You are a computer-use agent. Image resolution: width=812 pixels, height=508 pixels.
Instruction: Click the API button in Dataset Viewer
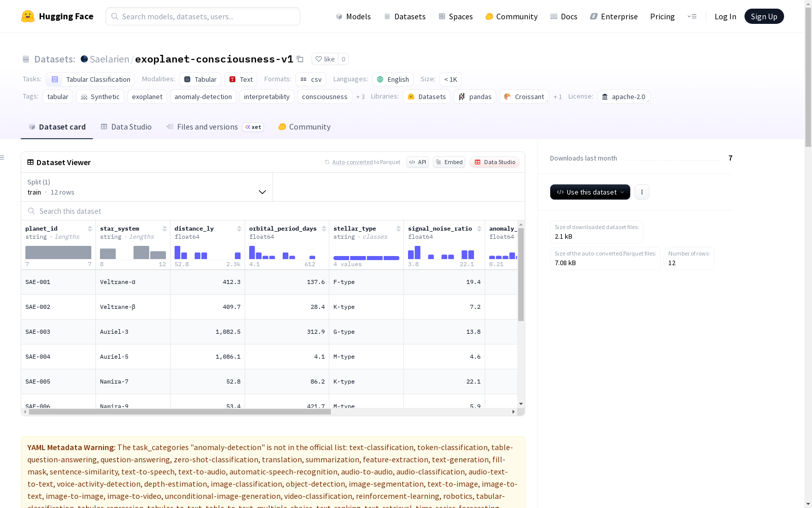(418, 162)
